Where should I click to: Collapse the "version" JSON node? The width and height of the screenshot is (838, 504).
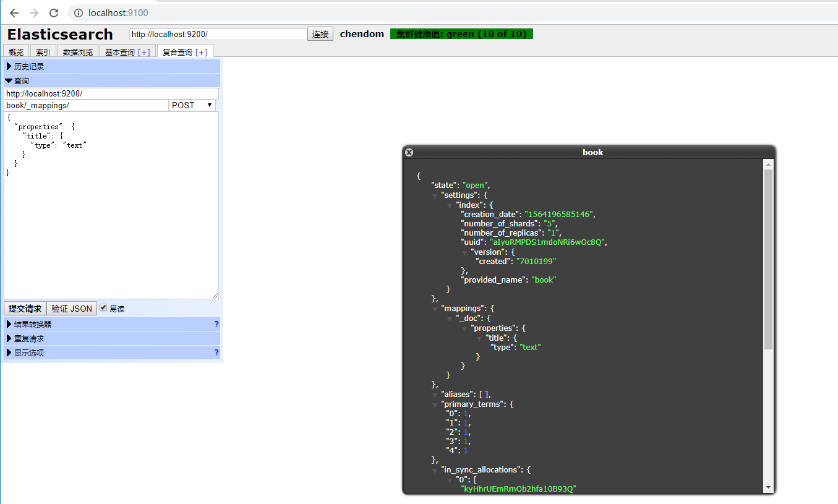pos(464,253)
